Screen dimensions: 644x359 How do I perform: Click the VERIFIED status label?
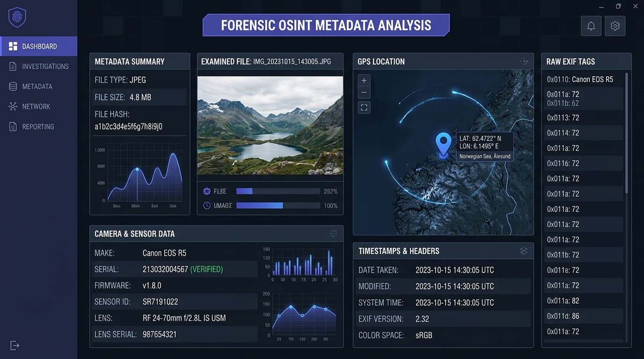206,269
